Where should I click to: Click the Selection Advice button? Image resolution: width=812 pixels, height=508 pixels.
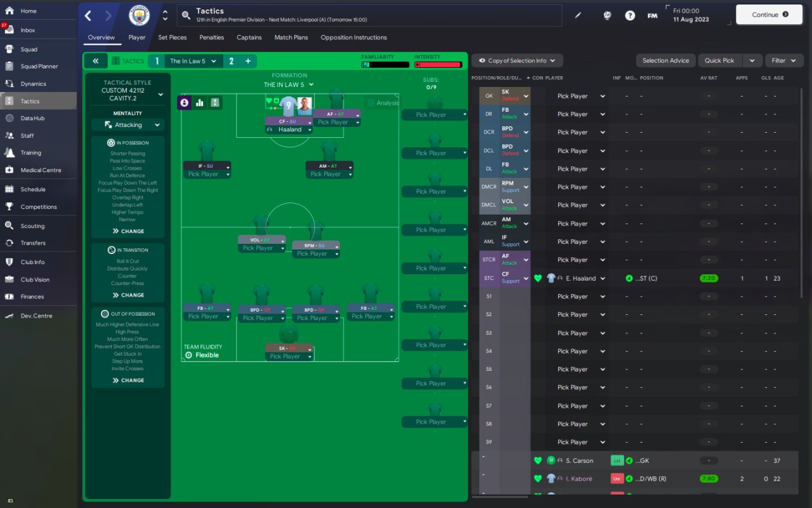pyautogui.click(x=665, y=60)
